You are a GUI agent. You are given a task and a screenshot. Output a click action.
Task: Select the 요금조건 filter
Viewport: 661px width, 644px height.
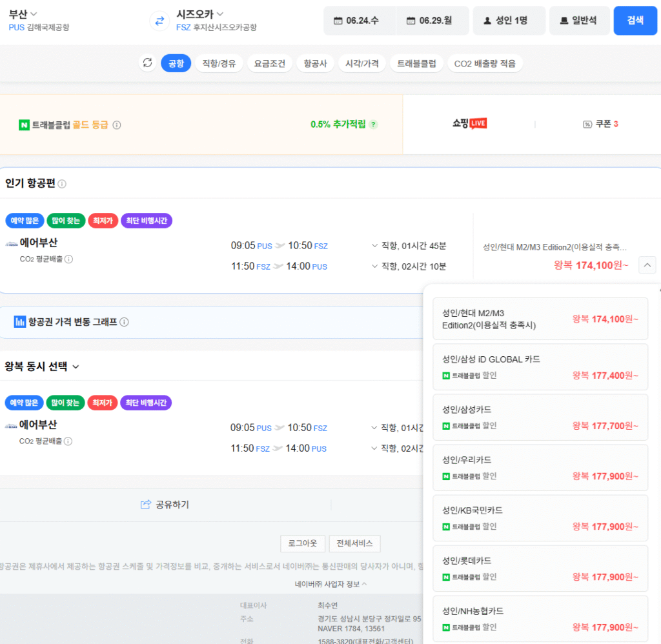[x=269, y=63]
